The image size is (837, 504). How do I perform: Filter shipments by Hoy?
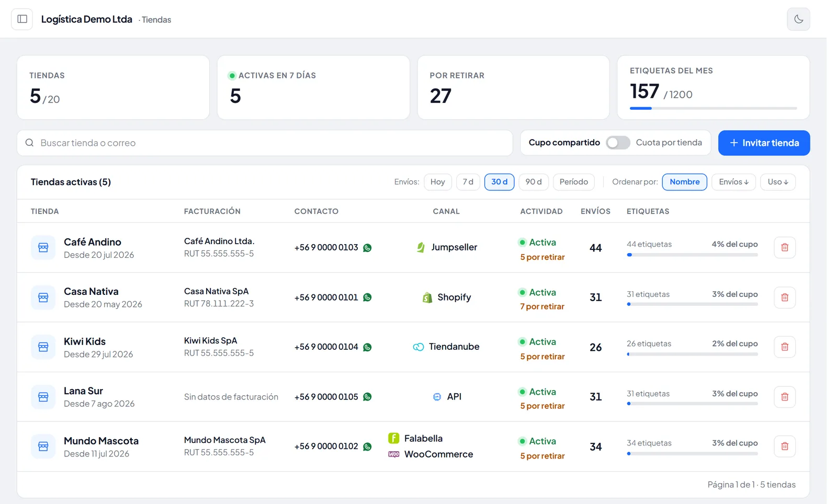(438, 182)
